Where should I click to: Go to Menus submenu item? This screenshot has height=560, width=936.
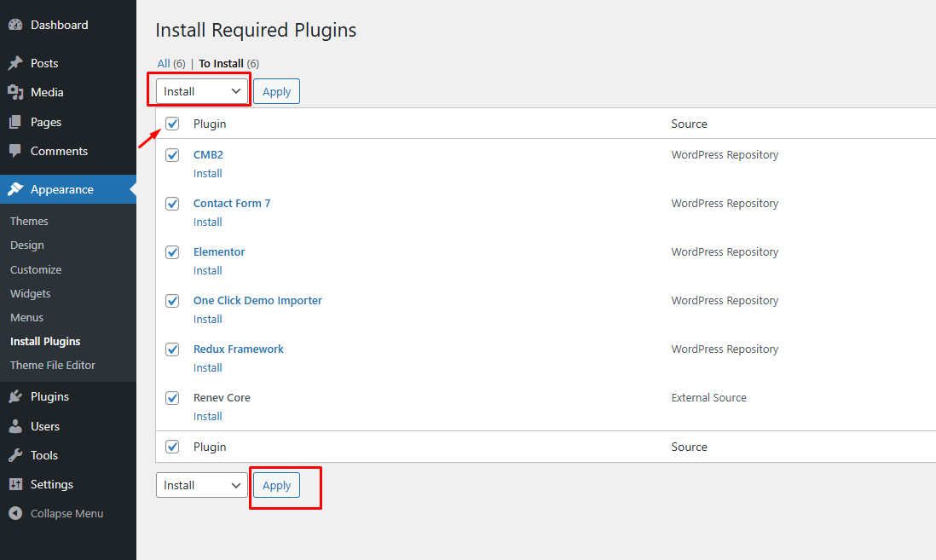(x=27, y=318)
